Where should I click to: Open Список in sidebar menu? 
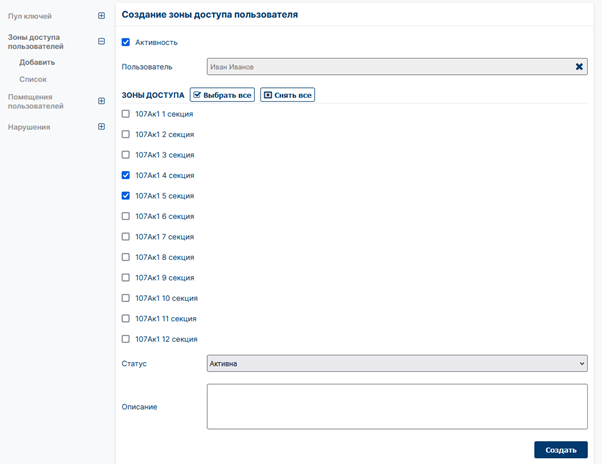[33, 79]
